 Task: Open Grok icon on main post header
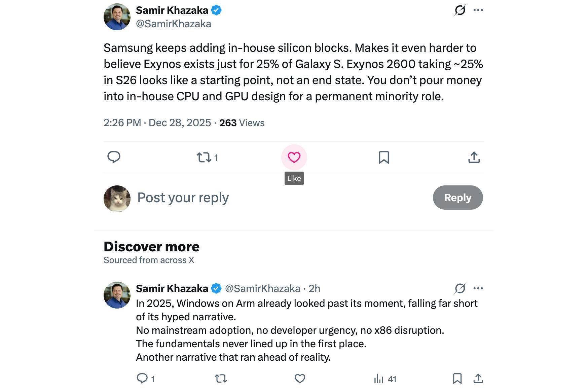tap(460, 10)
